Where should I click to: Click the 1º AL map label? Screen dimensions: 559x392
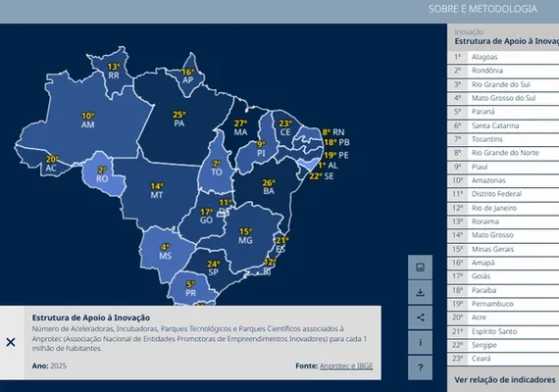(x=328, y=166)
